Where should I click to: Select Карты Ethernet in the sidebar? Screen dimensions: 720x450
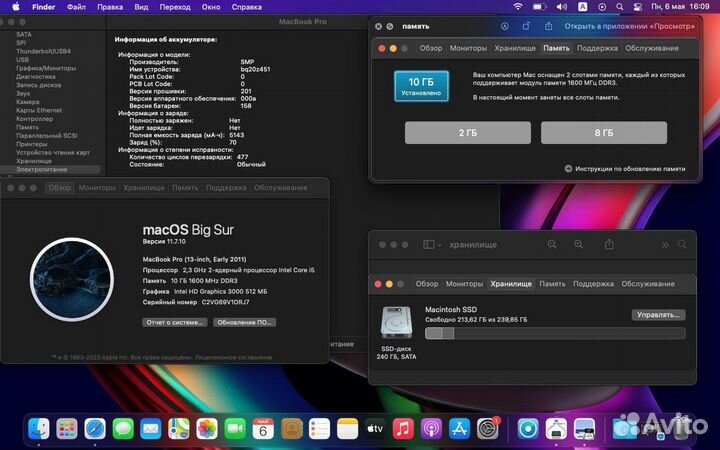tap(39, 110)
